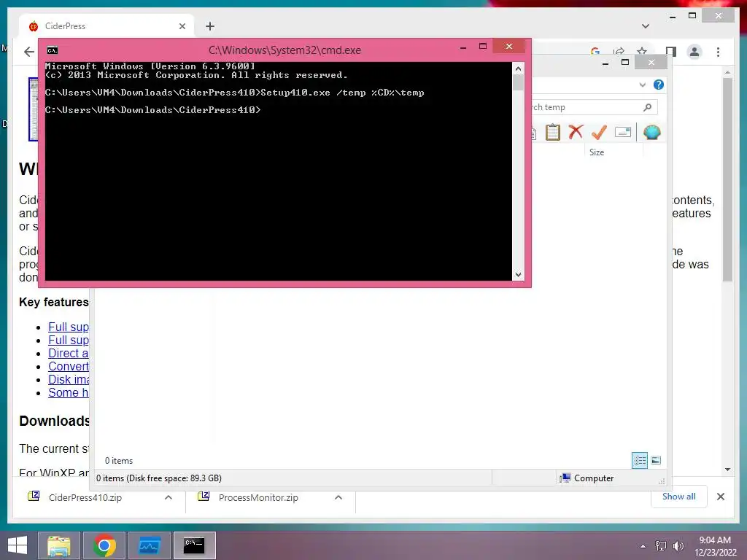Image resolution: width=747 pixels, height=560 pixels.
Task: Follow the Convert link in Key features
Action: click(68, 366)
